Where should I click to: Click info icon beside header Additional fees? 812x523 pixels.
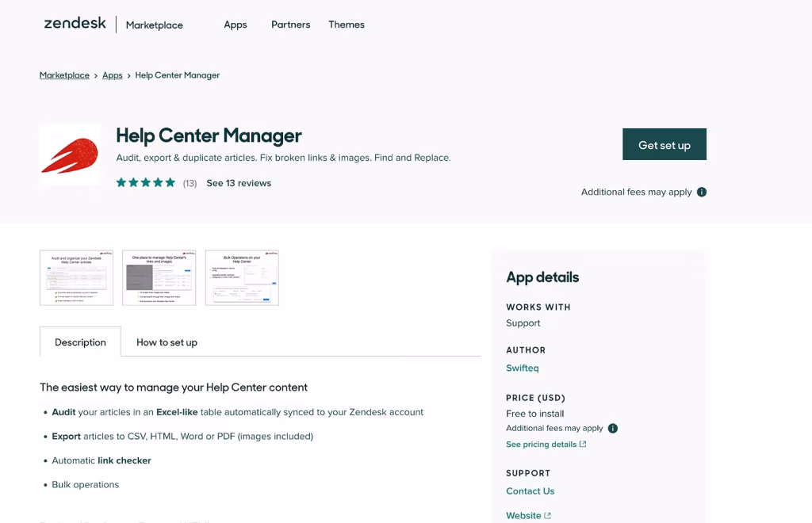pos(702,192)
